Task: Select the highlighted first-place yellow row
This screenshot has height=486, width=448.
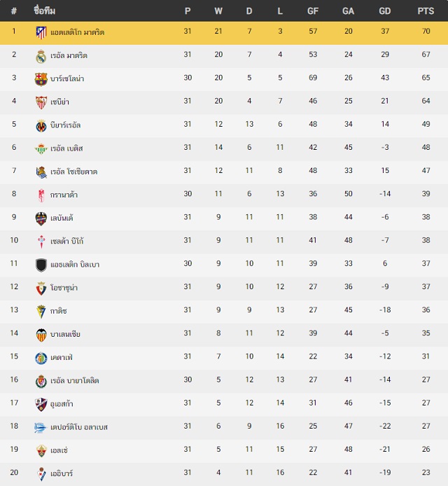Action: point(224,33)
